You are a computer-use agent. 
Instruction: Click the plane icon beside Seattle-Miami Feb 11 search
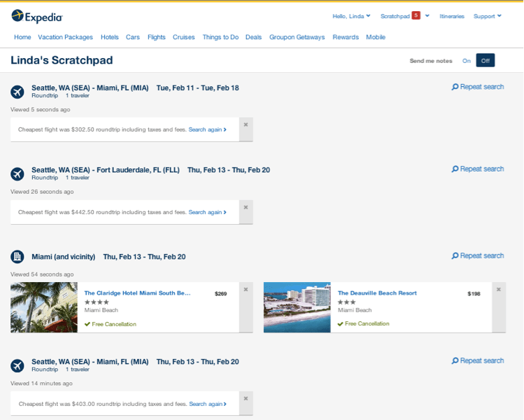(17, 92)
